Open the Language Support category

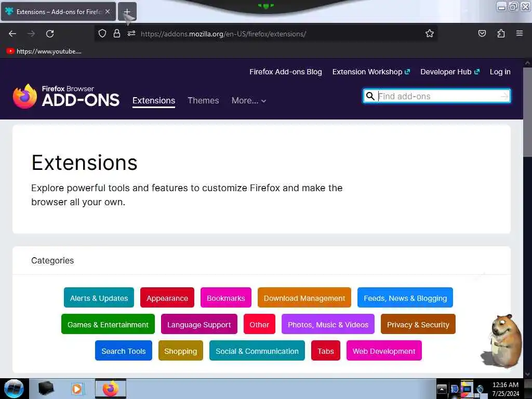[x=199, y=324]
